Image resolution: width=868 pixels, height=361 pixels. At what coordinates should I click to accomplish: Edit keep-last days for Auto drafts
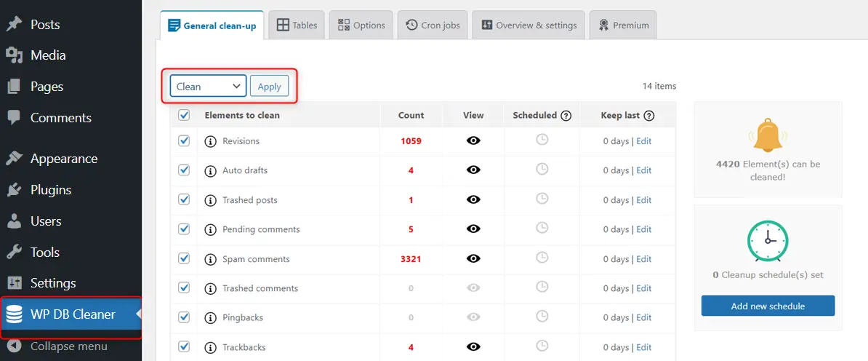click(x=644, y=170)
